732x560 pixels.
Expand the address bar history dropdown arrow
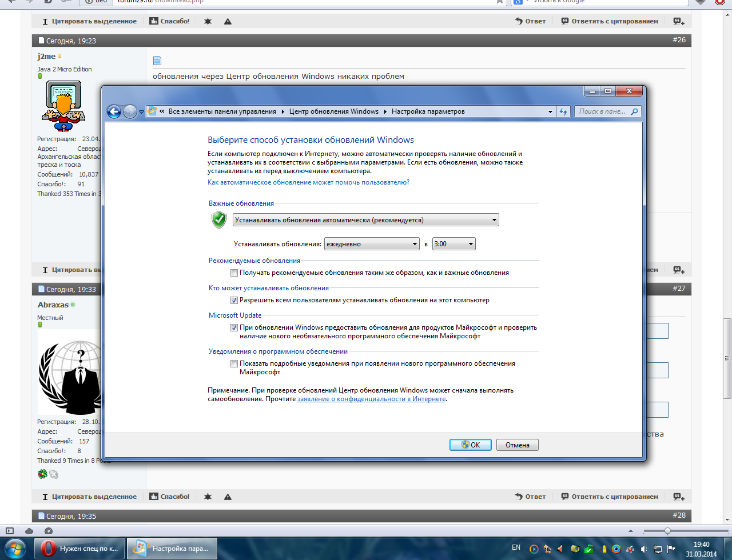pos(550,111)
